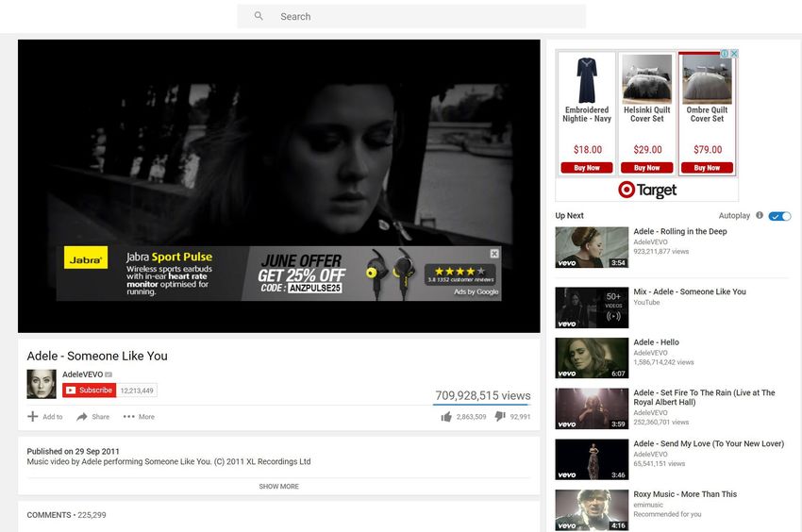Click the Target logo

tap(647, 190)
